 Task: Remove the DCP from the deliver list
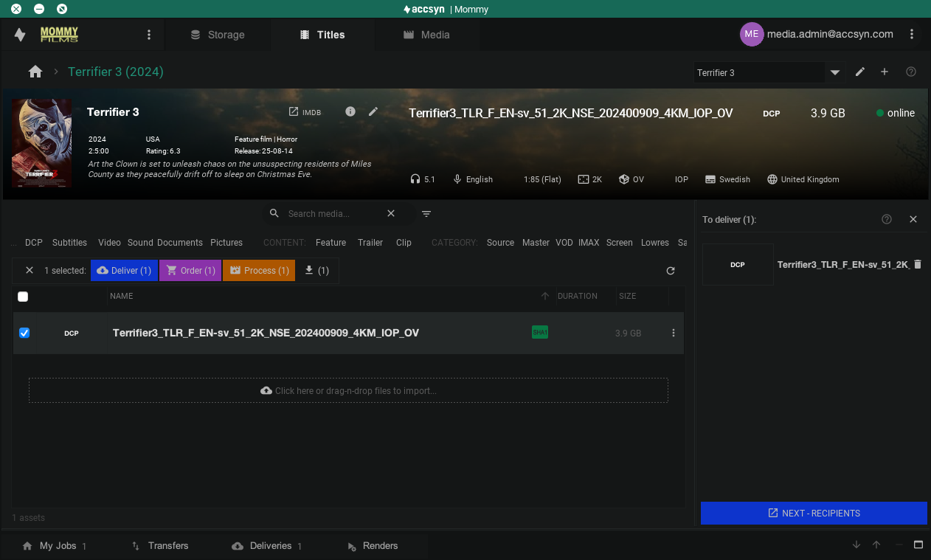pos(918,264)
